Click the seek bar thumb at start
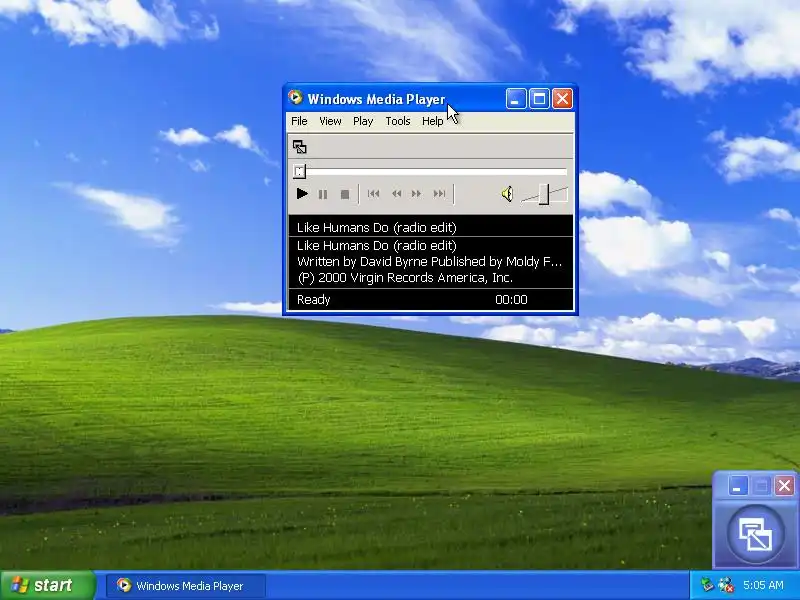The width and height of the screenshot is (800, 600). tap(299, 171)
